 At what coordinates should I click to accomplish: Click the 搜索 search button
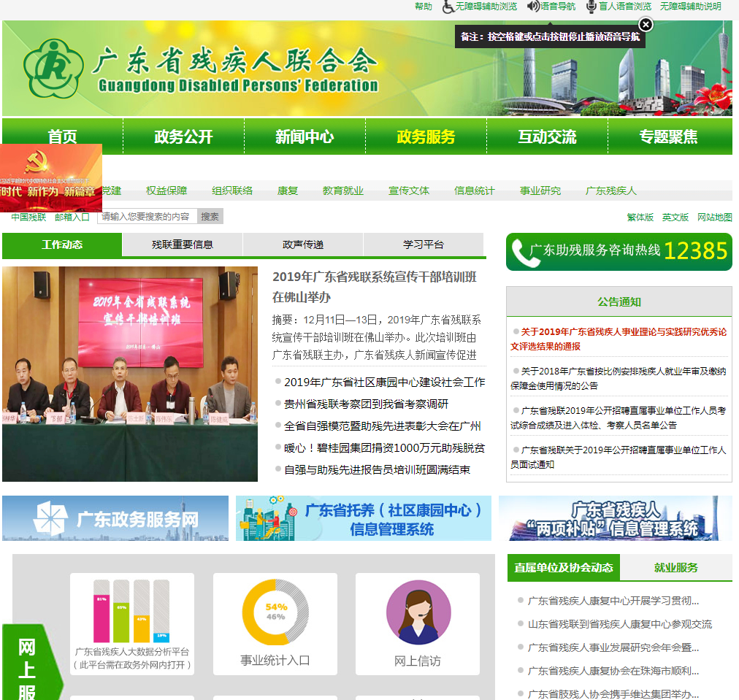(210, 216)
